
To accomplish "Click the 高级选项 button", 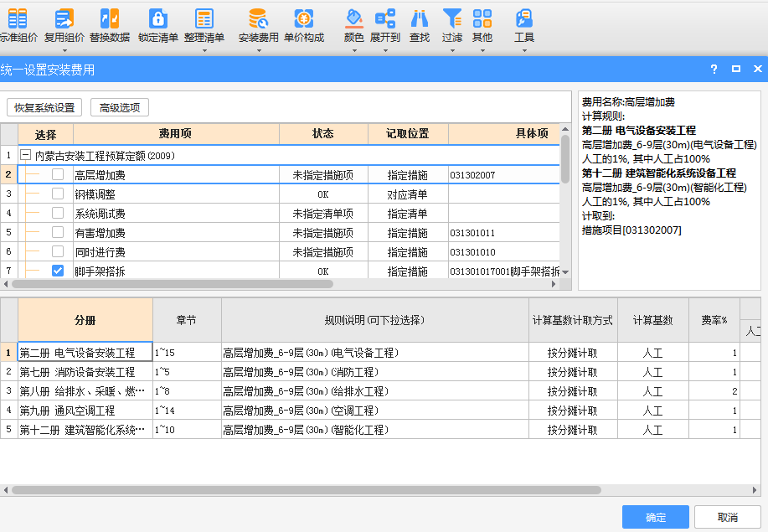I will click(120, 107).
